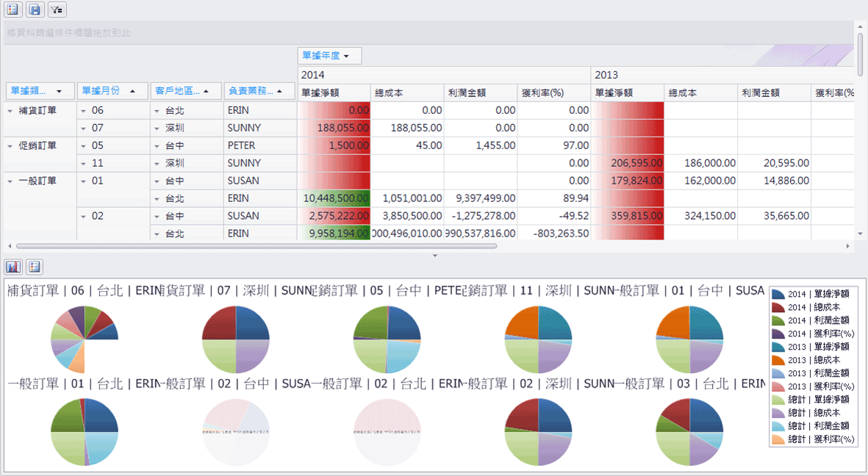This screenshot has width=868, height=476.
Task: Select the 一般訂單 | 02 | 深圳 pie chart
Action: 538,432
